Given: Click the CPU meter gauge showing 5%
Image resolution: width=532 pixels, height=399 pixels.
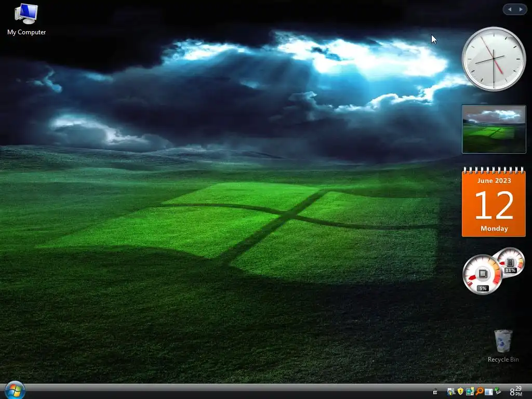Looking at the screenshot, I should point(483,275).
